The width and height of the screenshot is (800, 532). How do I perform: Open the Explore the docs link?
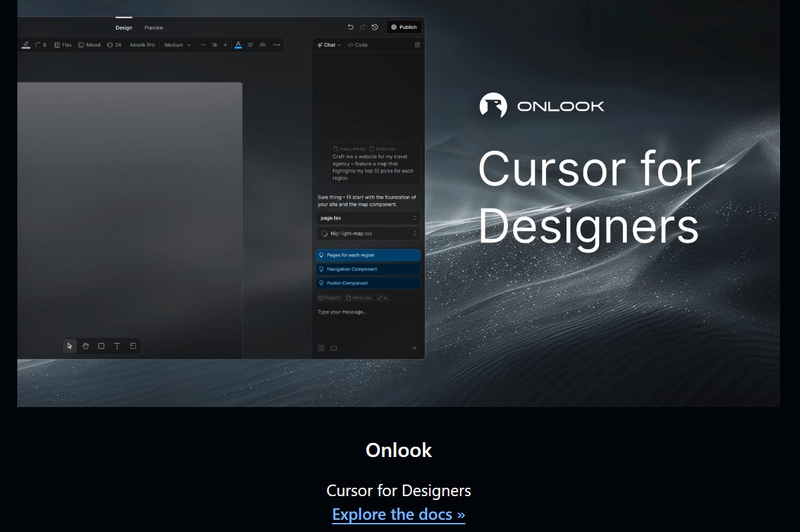(398, 515)
